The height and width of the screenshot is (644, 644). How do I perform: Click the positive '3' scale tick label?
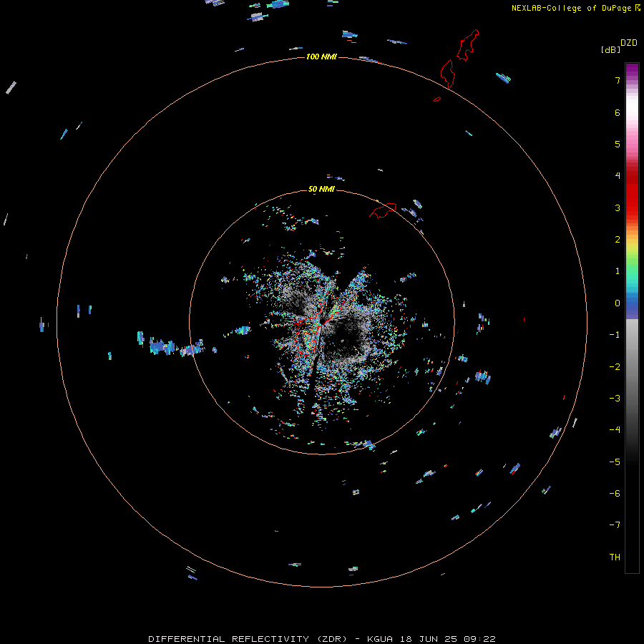617,208
